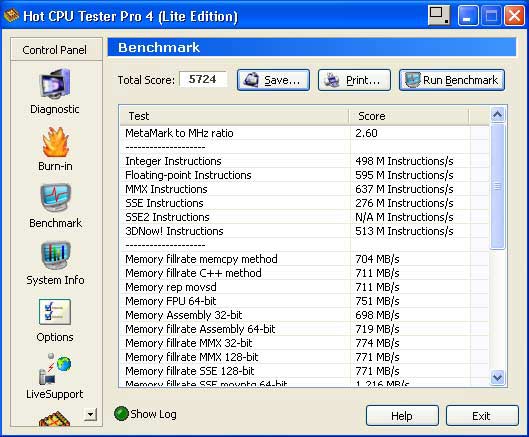The image size is (529, 437).
Task: Select the MetaMark to MHz ratio row
Action: point(304,133)
